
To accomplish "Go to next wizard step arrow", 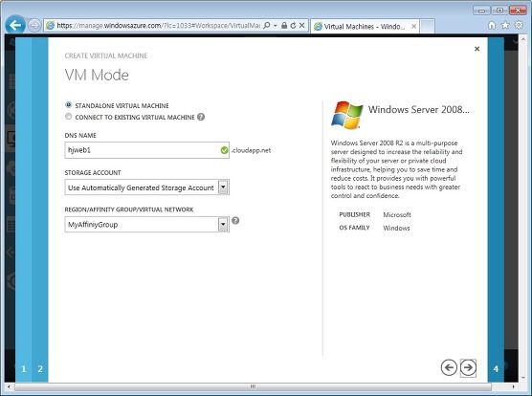I will [468, 368].
